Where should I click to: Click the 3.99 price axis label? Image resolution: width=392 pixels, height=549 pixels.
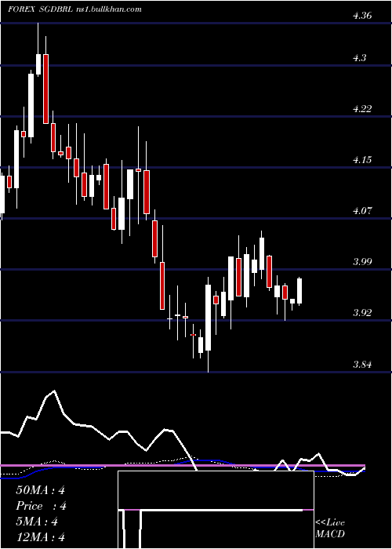[x=362, y=262]
